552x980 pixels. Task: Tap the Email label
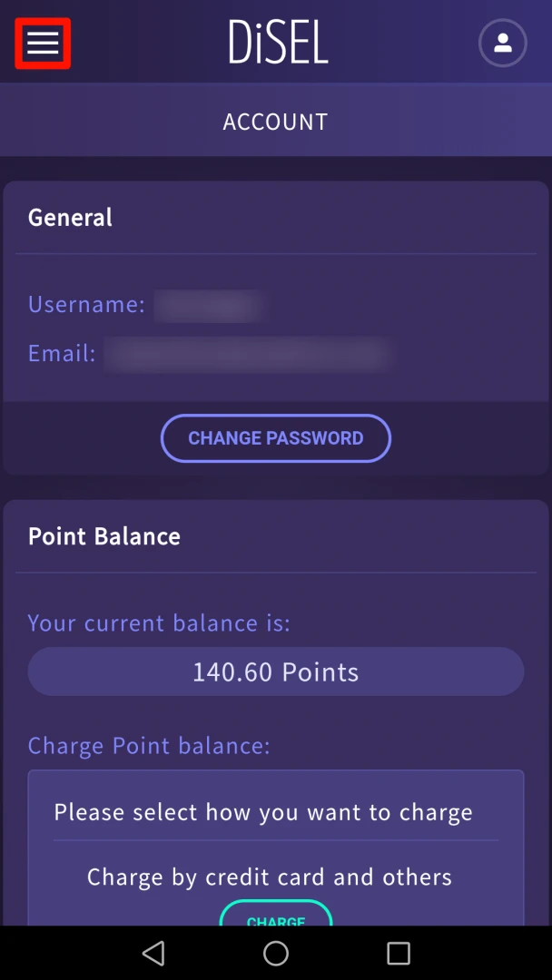[62, 354]
